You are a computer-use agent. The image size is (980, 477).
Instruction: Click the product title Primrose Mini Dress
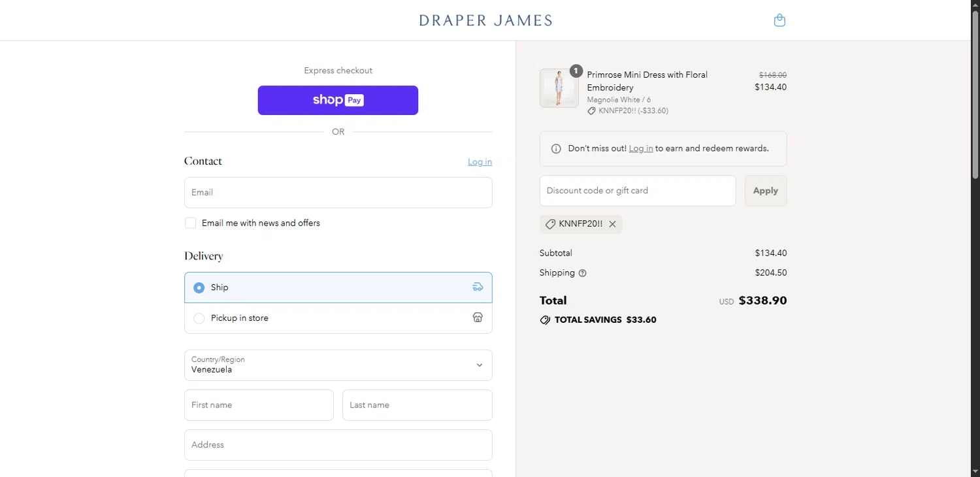click(647, 81)
